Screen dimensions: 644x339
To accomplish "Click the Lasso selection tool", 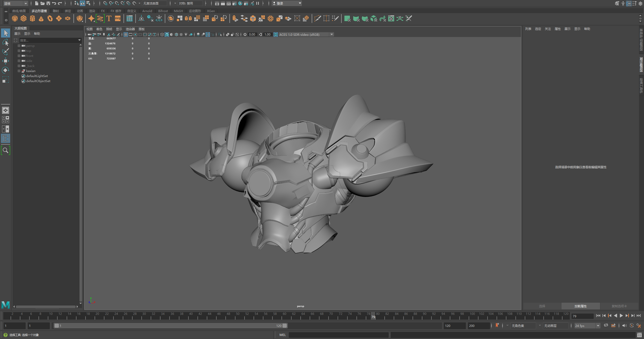I will pyautogui.click(x=6, y=42).
